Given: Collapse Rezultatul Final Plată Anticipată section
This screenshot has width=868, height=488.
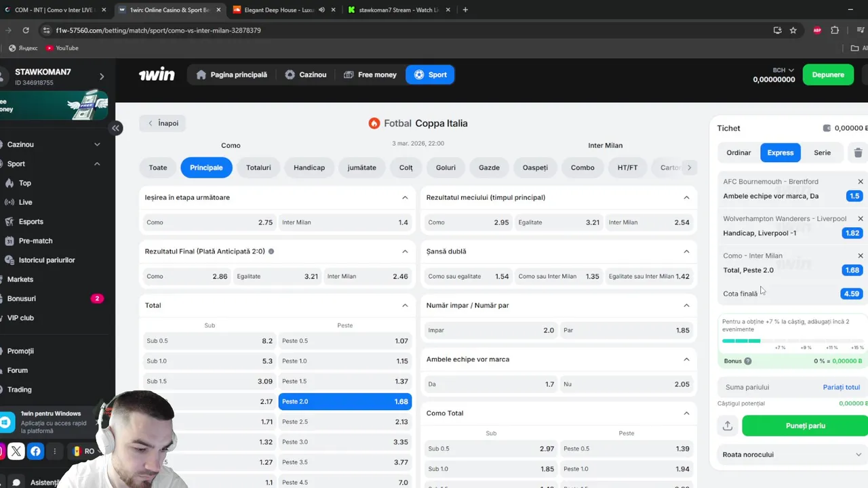Looking at the screenshot, I should 405,251.
